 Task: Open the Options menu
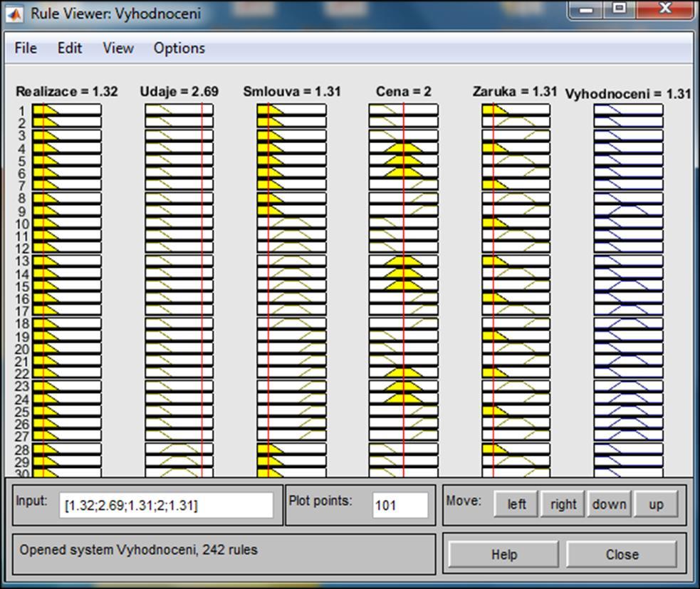pyautogui.click(x=179, y=48)
